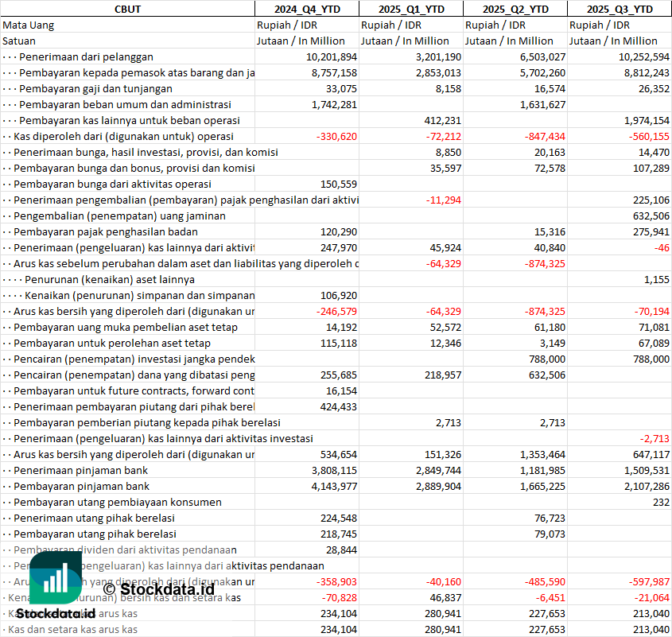Click the value 1,631,627
This screenshot has height=637, width=672.
[x=542, y=105]
